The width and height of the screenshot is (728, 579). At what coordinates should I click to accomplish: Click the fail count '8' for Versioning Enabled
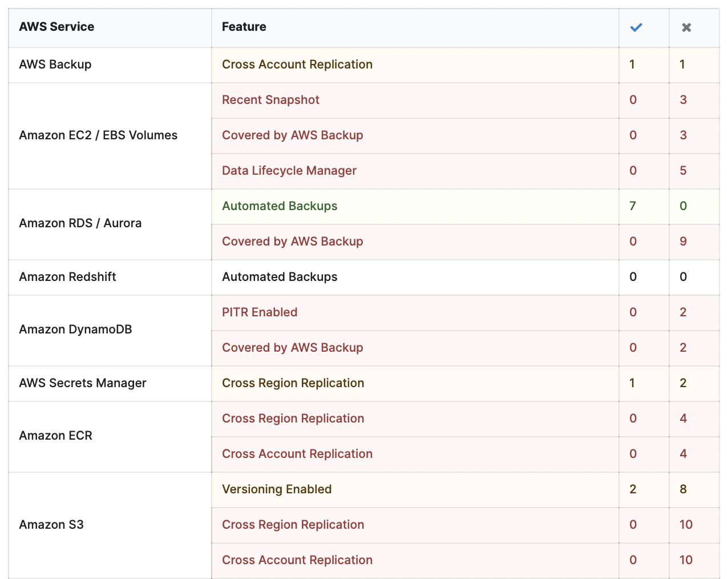[683, 489]
